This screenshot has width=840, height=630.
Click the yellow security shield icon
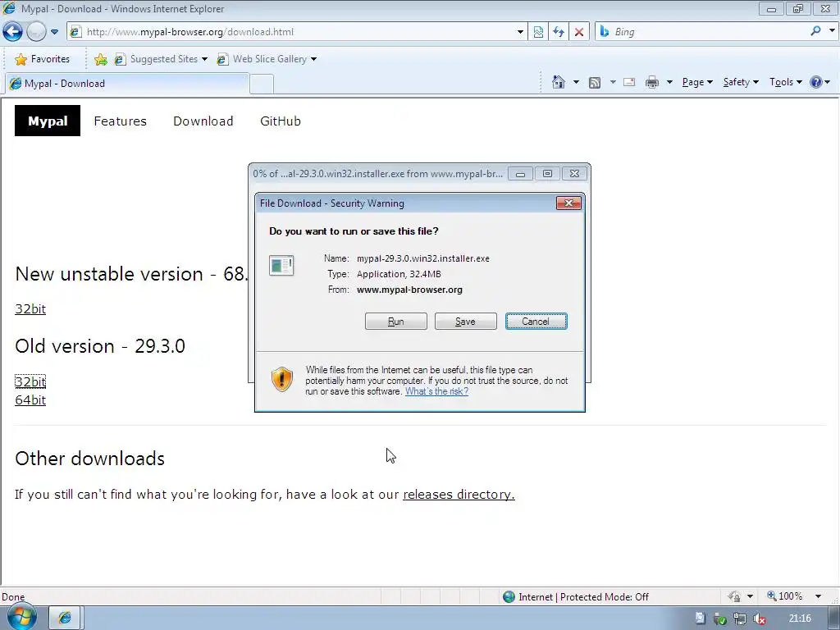point(282,380)
